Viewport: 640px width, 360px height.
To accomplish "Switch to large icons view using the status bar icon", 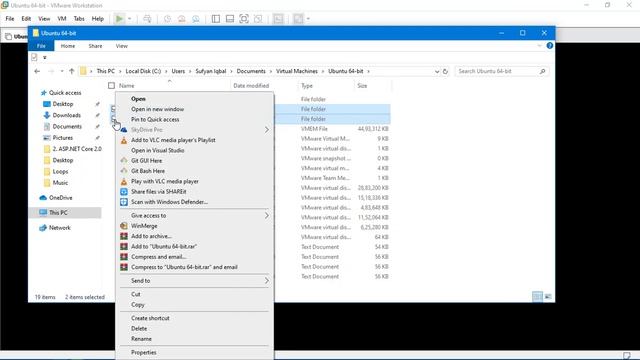I will pyautogui.click(x=548, y=297).
